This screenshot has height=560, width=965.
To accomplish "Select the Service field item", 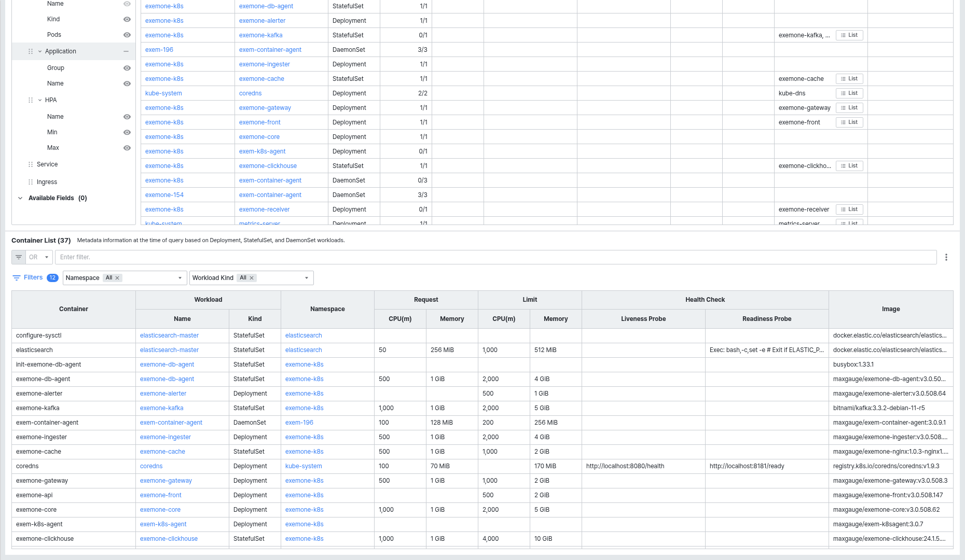I will click(47, 164).
